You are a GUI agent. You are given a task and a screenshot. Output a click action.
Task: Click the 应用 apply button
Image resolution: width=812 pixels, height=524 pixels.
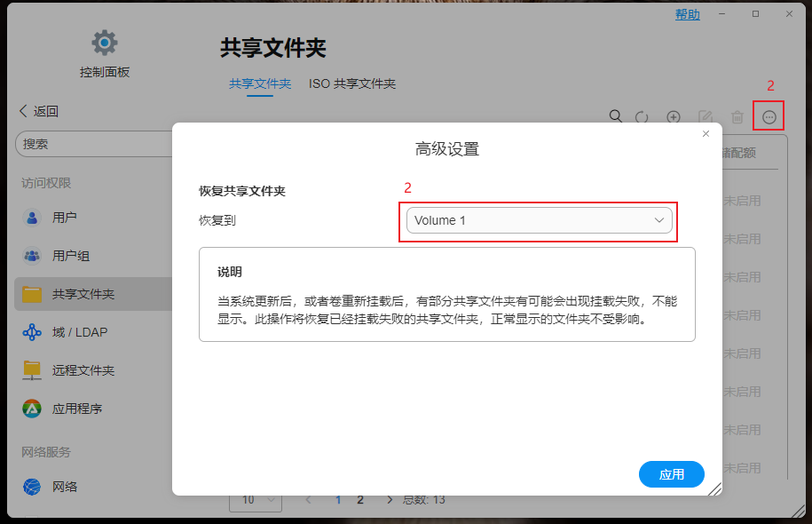point(671,474)
